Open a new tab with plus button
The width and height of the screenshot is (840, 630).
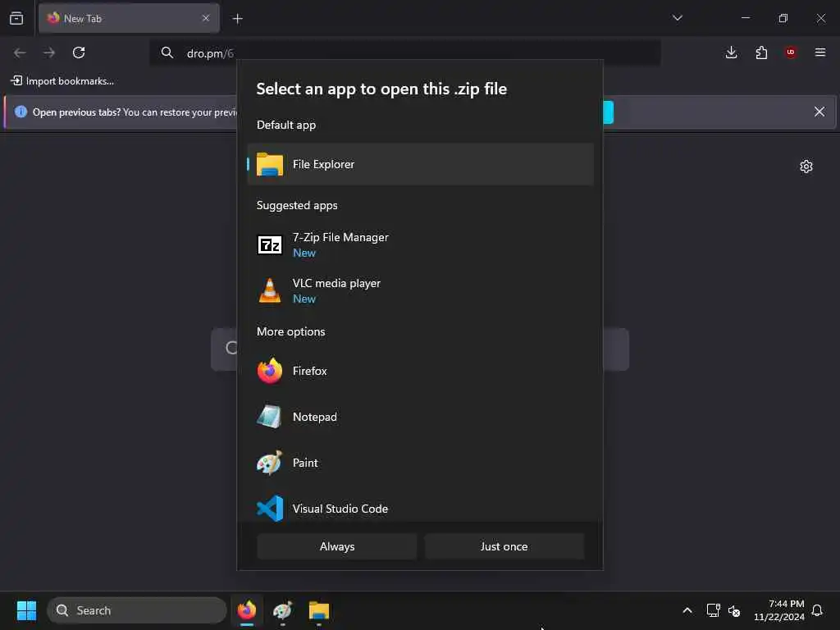pos(237,19)
